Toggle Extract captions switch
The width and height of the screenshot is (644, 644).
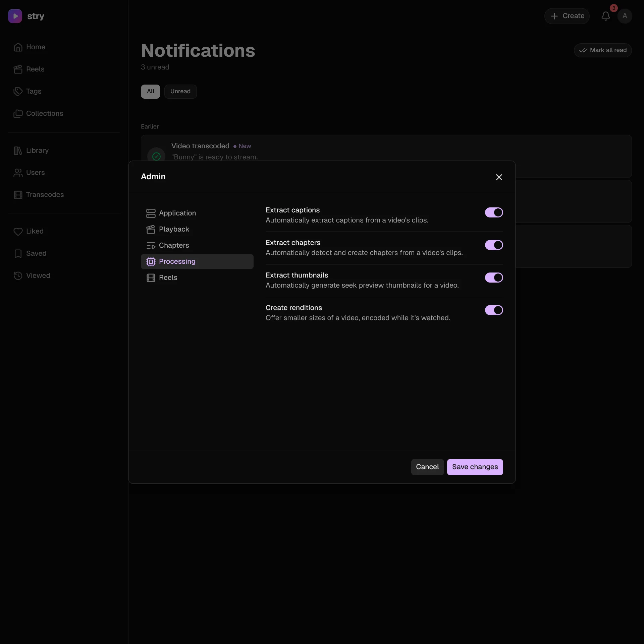494,212
